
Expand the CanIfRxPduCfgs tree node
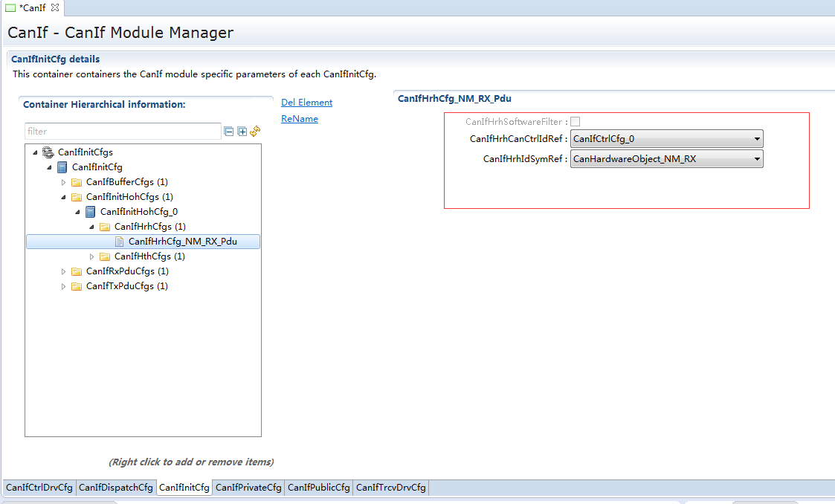[64, 271]
